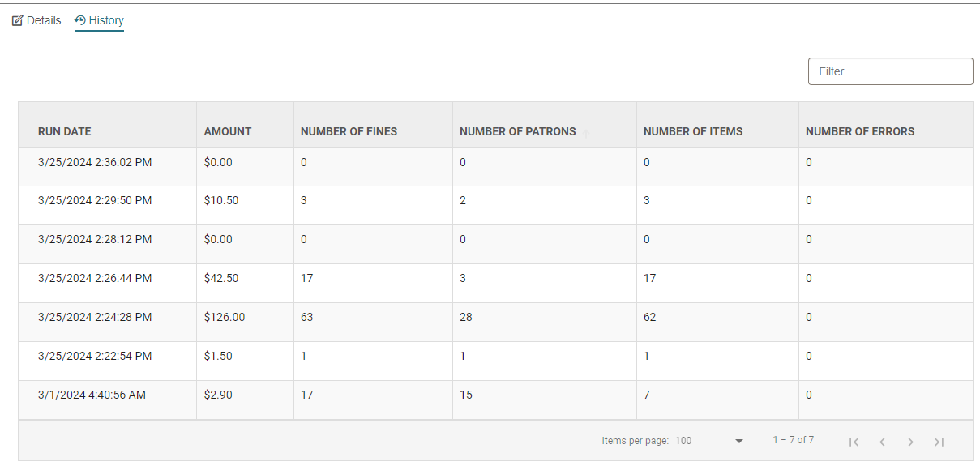This screenshot has height=466, width=980.
Task: Open the items per page dropdown arrow
Action: pos(738,441)
